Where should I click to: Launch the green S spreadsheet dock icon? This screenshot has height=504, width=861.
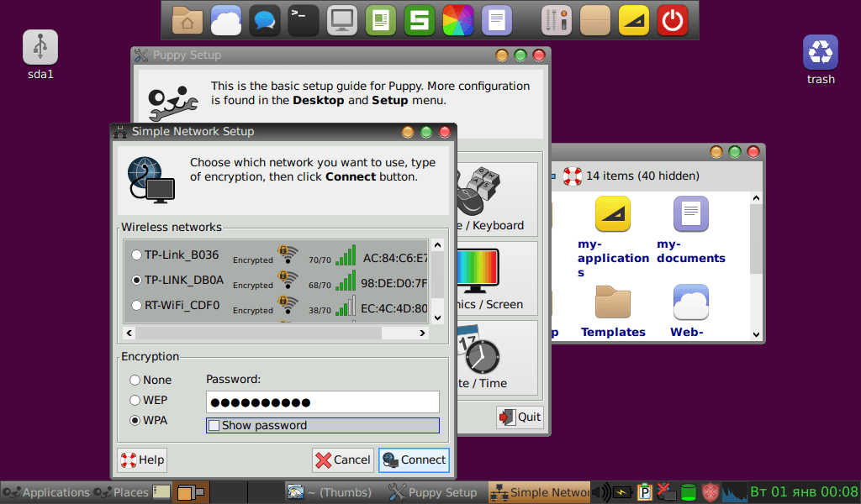(420, 20)
